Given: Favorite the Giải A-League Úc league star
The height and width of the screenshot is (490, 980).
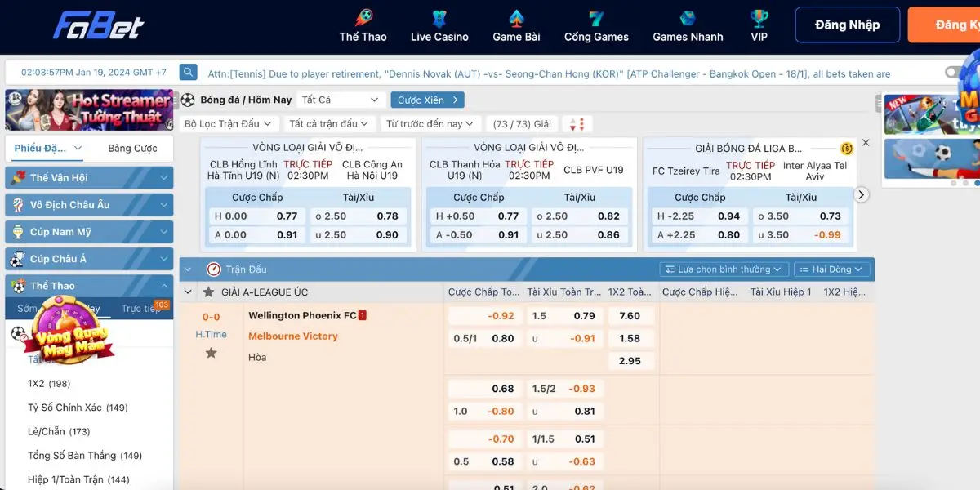Looking at the screenshot, I should coord(208,292).
